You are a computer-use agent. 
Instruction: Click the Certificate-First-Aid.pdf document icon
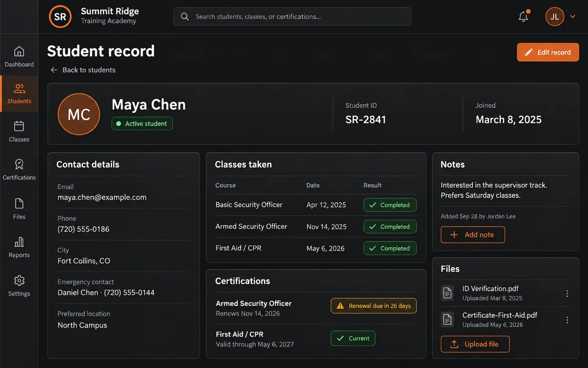(448, 320)
